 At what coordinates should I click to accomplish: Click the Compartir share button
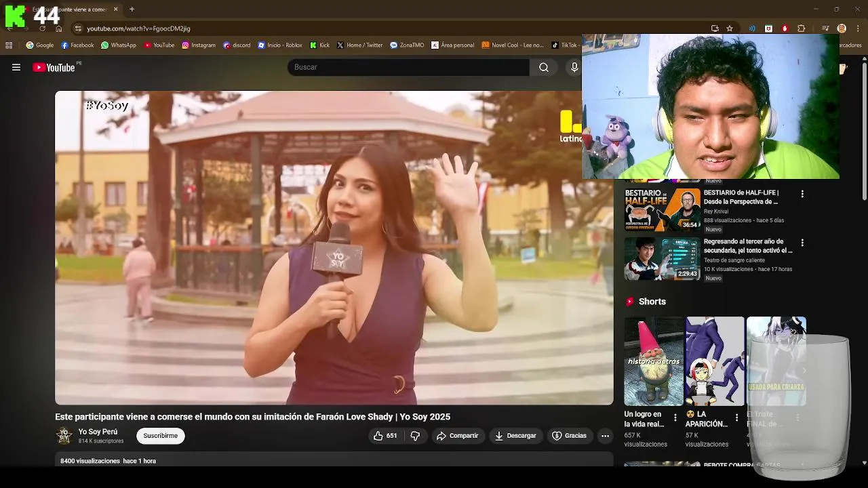coord(458,436)
